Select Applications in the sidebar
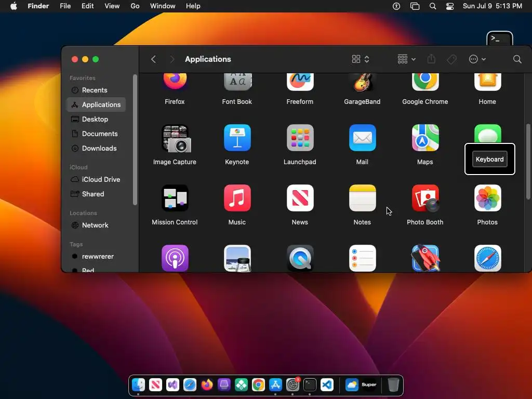Image resolution: width=532 pixels, height=399 pixels. tap(96, 104)
